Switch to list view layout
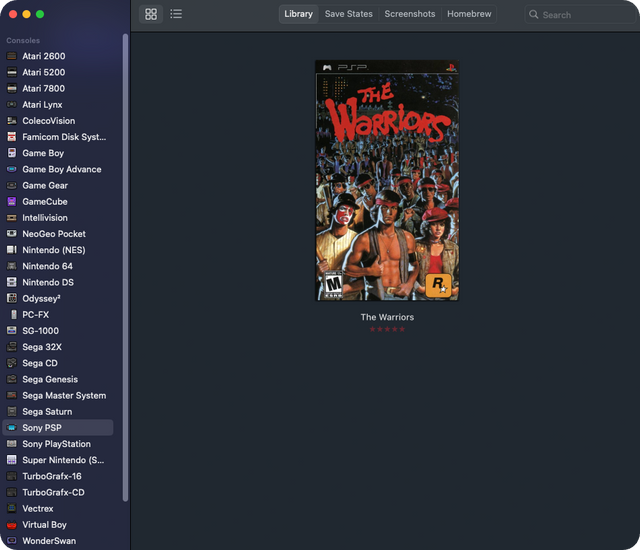This screenshot has height=550, width=640. 176,14
